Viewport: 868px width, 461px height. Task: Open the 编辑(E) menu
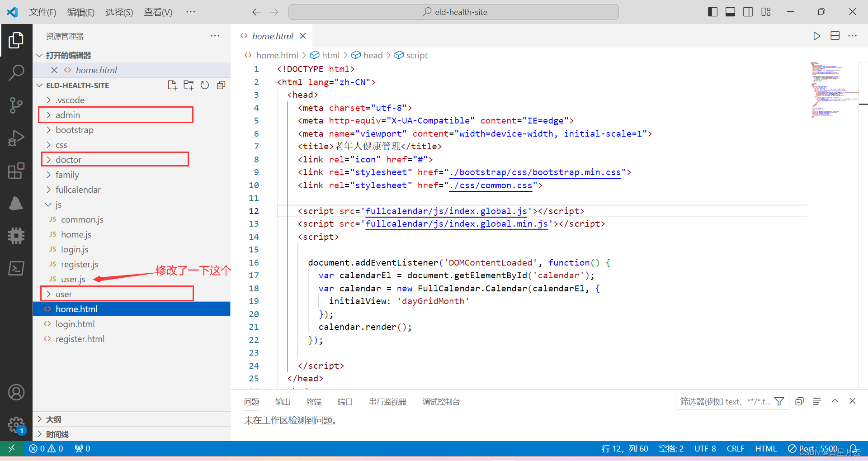click(x=81, y=12)
